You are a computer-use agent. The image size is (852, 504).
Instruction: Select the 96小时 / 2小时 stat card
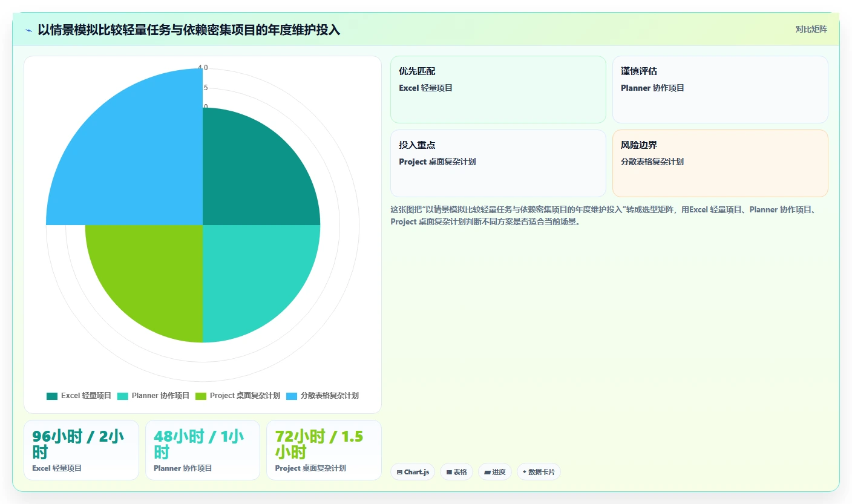81,450
